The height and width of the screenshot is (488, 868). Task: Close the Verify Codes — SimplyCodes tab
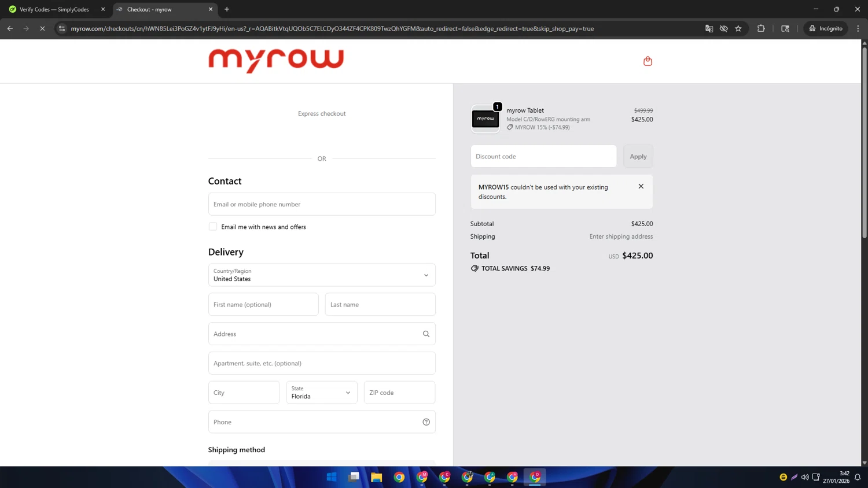tap(103, 9)
